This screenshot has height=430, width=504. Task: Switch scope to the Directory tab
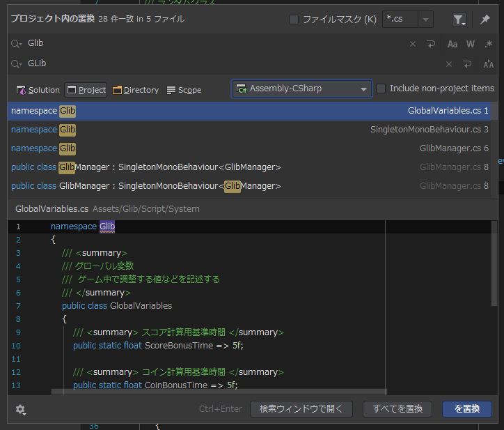click(x=135, y=90)
